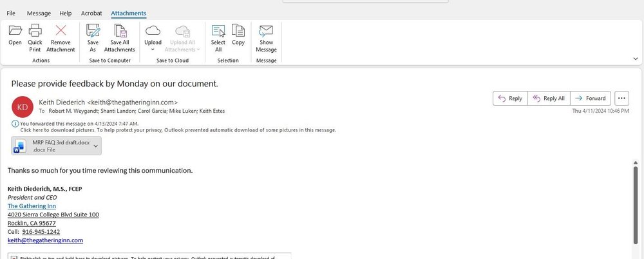
Task: Remove the attachment using the ribbon icon
Action: pyautogui.click(x=61, y=30)
